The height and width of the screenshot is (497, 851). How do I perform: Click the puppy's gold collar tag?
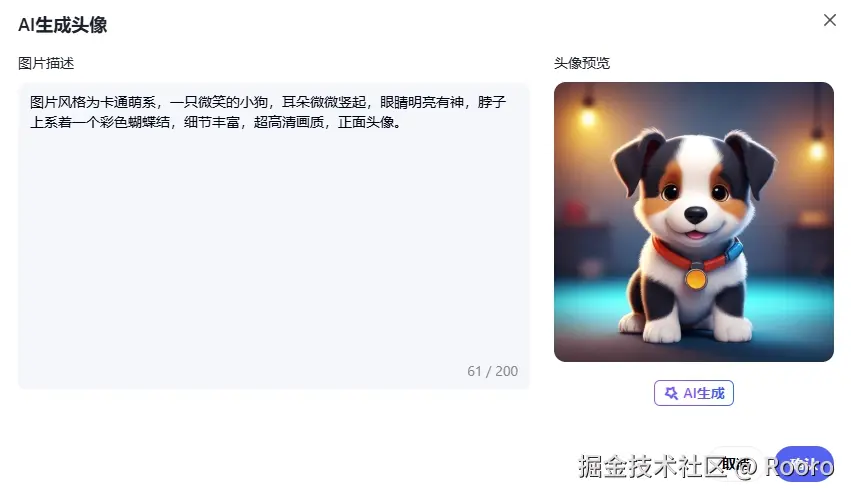696,279
